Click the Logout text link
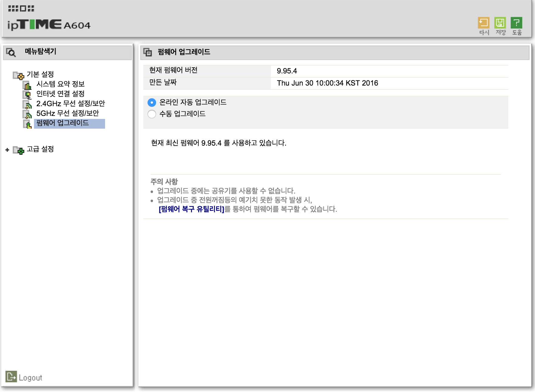The image size is (535, 392). (x=30, y=378)
